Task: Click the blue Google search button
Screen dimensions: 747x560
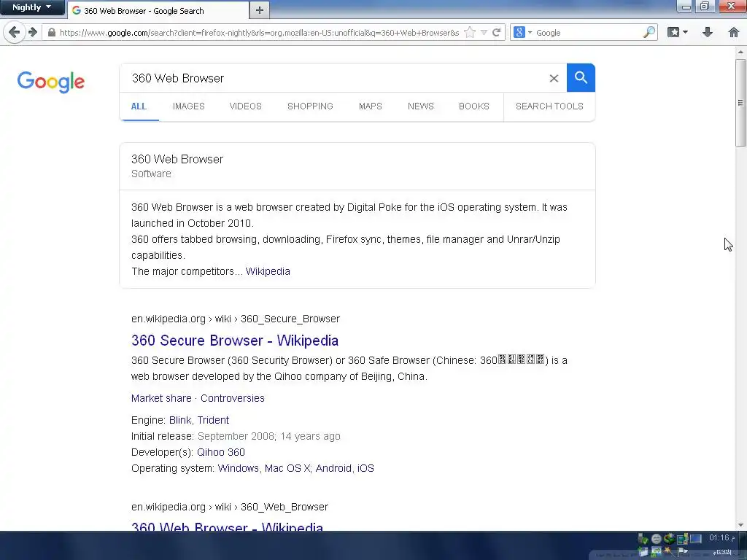Action: 581,77
